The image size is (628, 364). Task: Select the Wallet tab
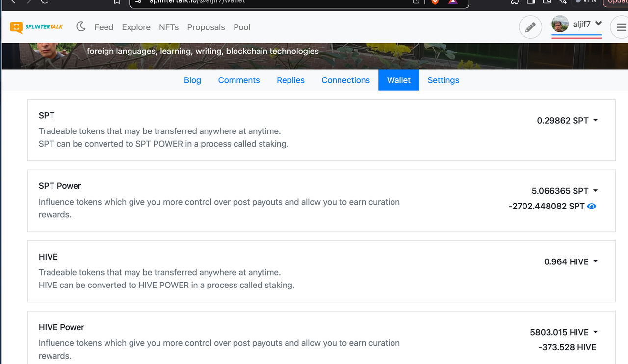pyautogui.click(x=399, y=80)
